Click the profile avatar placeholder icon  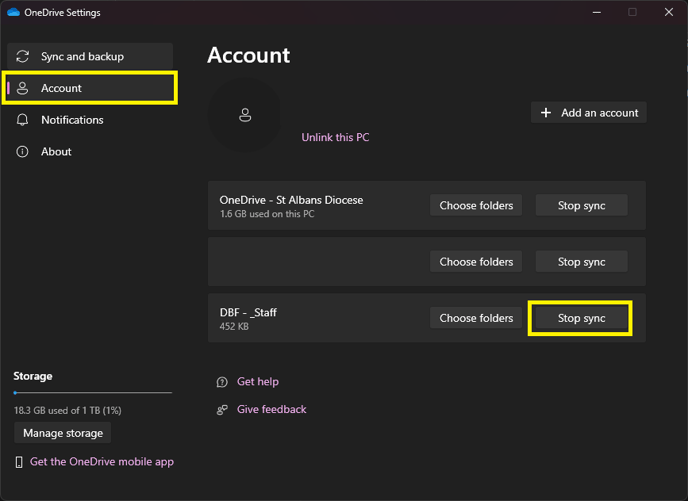[245, 115]
